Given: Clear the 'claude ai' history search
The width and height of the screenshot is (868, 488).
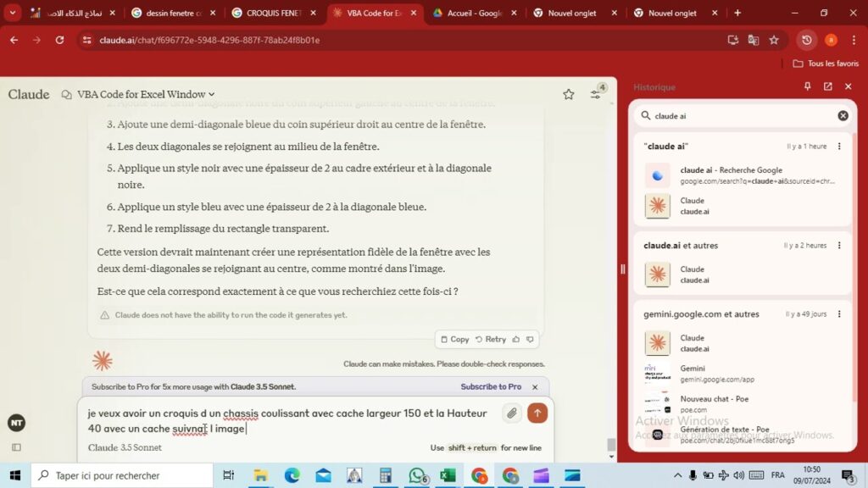Looking at the screenshot, I should tap(843, 115).
